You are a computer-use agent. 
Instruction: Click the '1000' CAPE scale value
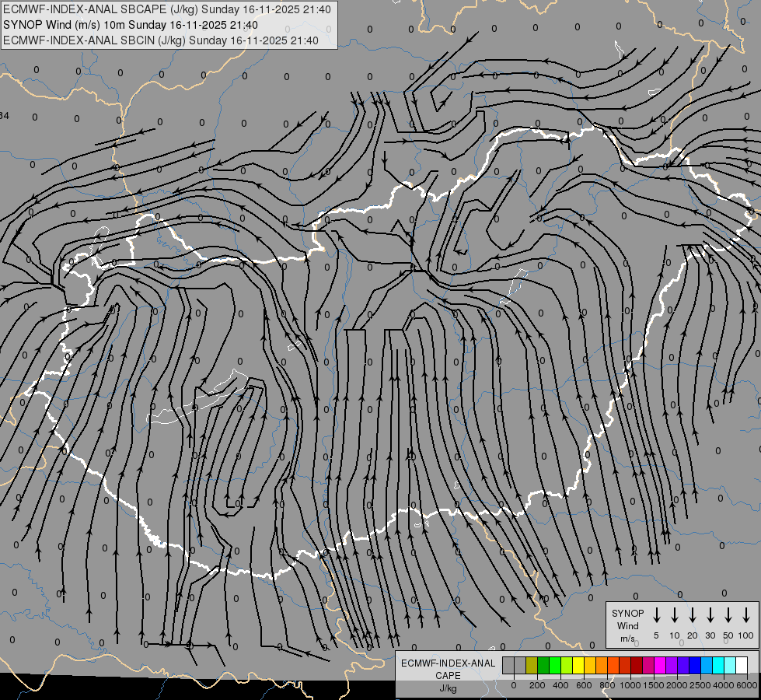630,685
